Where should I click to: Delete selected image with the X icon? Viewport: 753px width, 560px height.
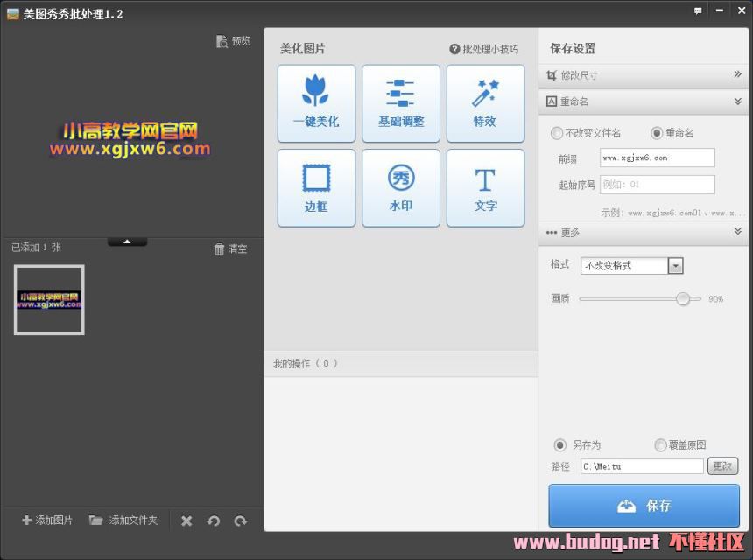pyautogui.click(x=186, y=521)
